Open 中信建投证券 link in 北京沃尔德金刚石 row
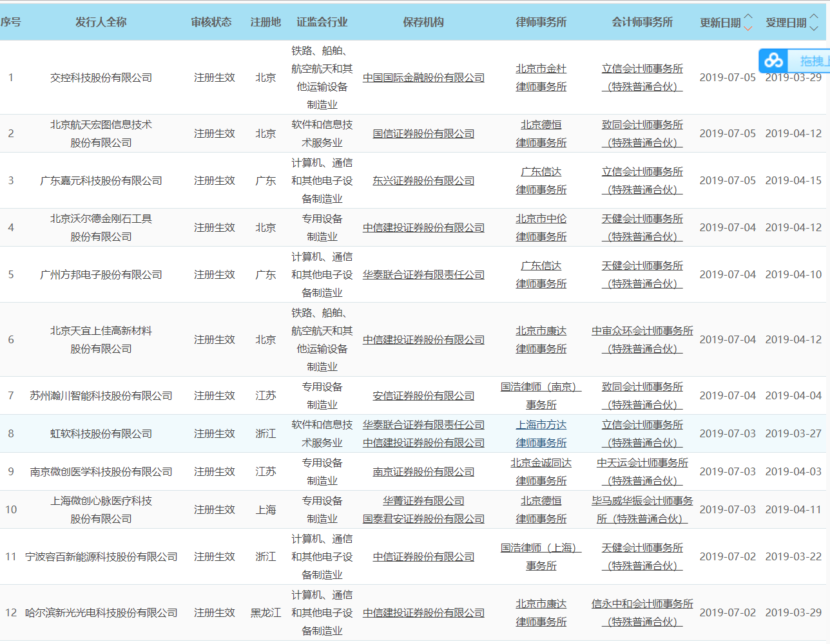This screenshot has height=644, width=830. click(x=423, y=227)
